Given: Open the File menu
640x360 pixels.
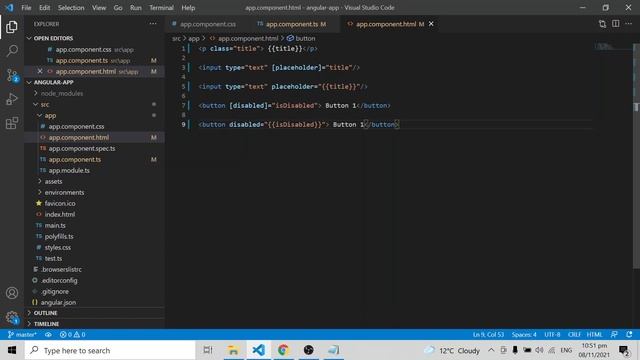Looking at the screenshot, I should pos(26,8).
